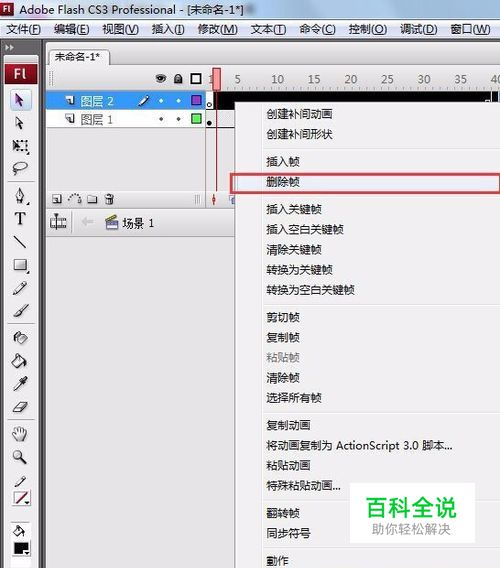Open the 视图(V) menu
The width and height of the screenshot is (500, 568).
point(121,29)
